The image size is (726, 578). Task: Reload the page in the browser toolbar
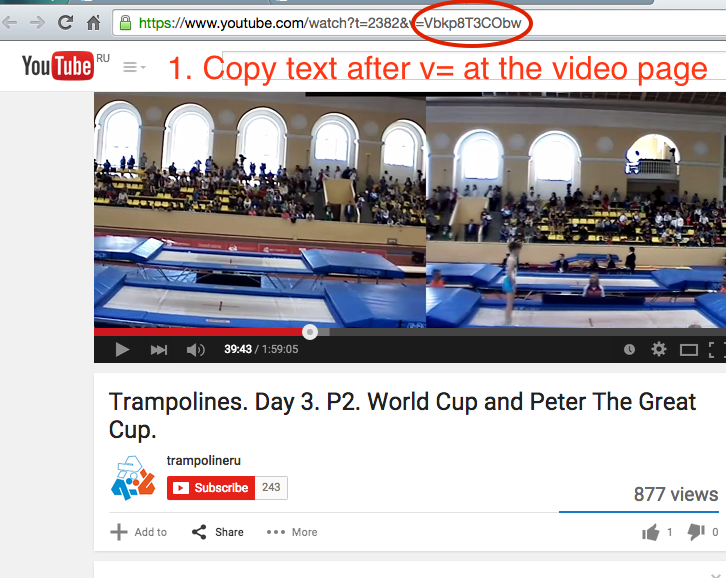tap(65, 22)
